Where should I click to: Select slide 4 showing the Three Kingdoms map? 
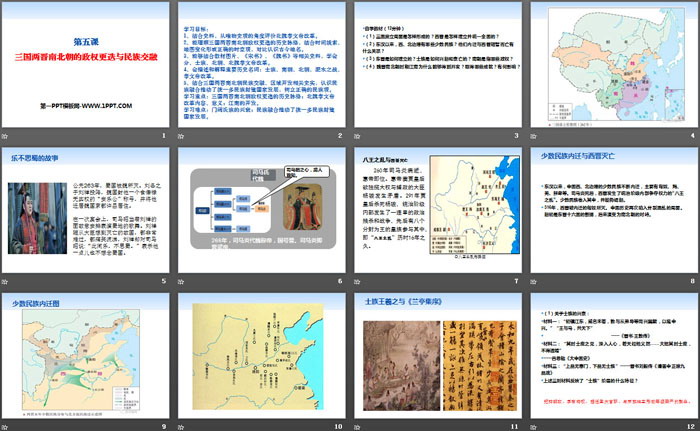(614, 64)
